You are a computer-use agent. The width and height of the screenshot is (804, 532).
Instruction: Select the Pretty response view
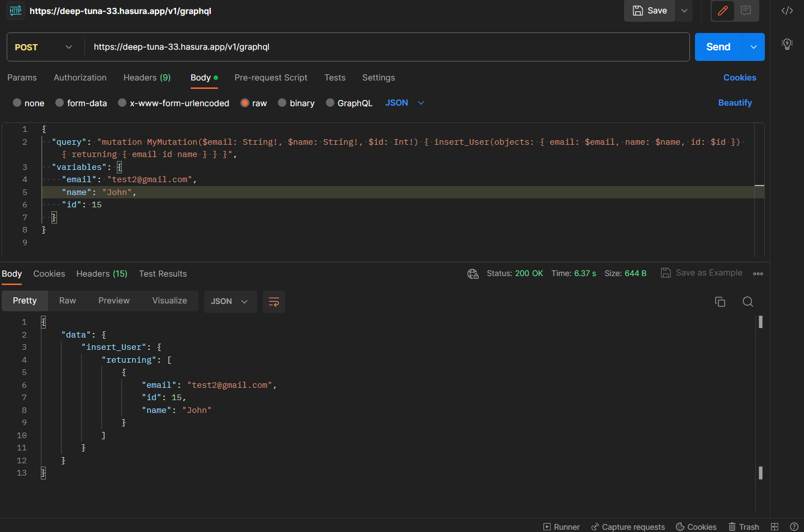click(x=25, y=301)
